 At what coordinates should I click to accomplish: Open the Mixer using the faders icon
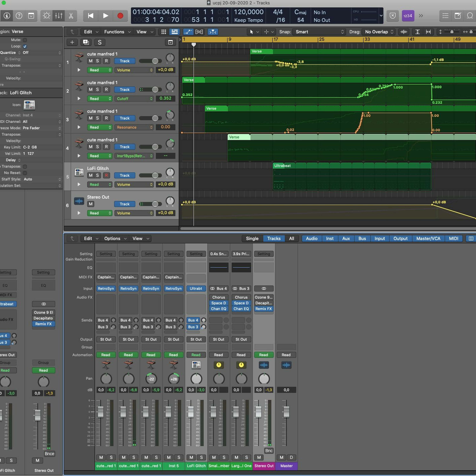point(59,16)
